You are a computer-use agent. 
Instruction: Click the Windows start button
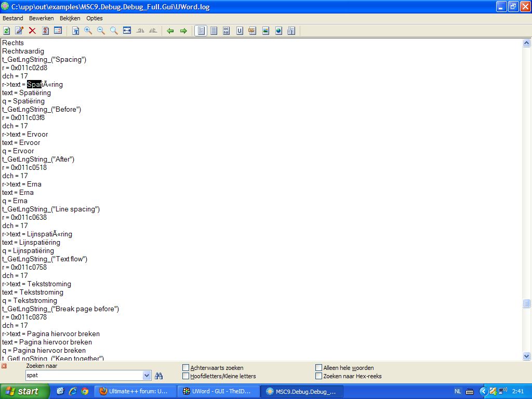pyautogui.click(x=25, y=391)
